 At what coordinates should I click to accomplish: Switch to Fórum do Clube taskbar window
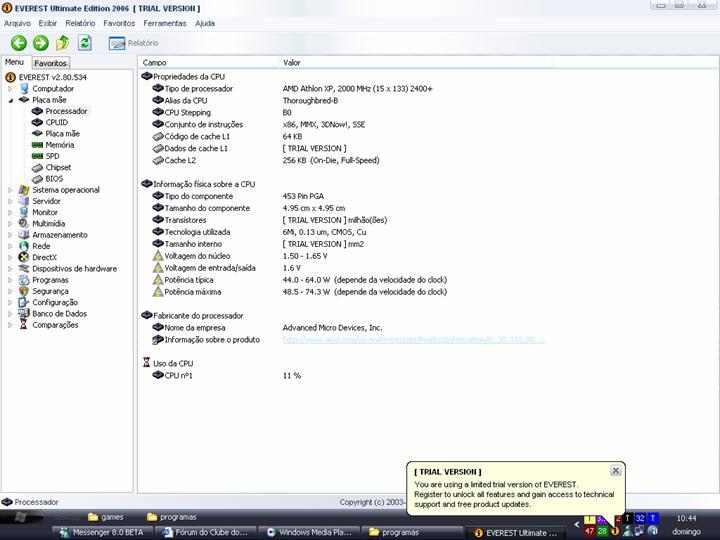coord(205,533)
